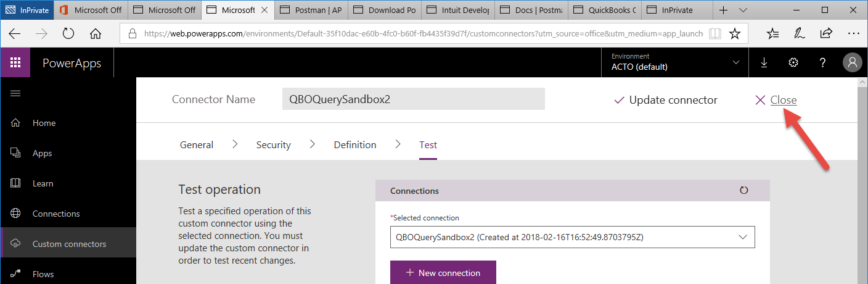Image resolution: width=868 pixels, height=284 pixels.
Task: Expand the Environment ACTO (default) dropdown
Action: coord(675,62)
